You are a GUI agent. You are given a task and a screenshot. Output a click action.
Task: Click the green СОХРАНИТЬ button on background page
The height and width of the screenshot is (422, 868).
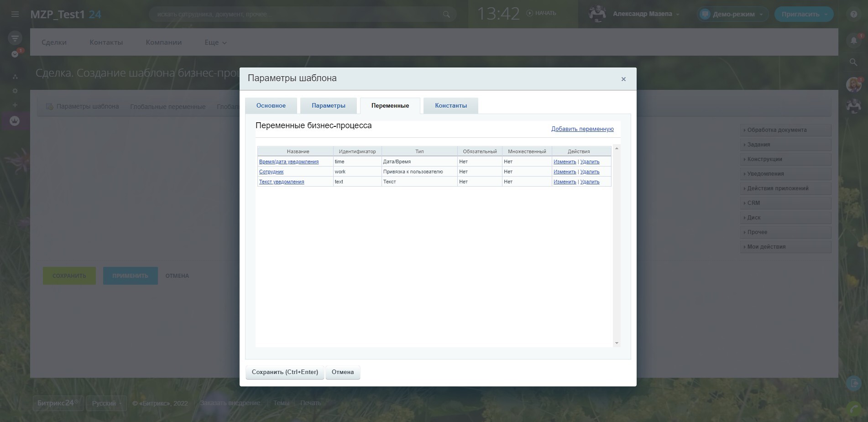point(69,276)
